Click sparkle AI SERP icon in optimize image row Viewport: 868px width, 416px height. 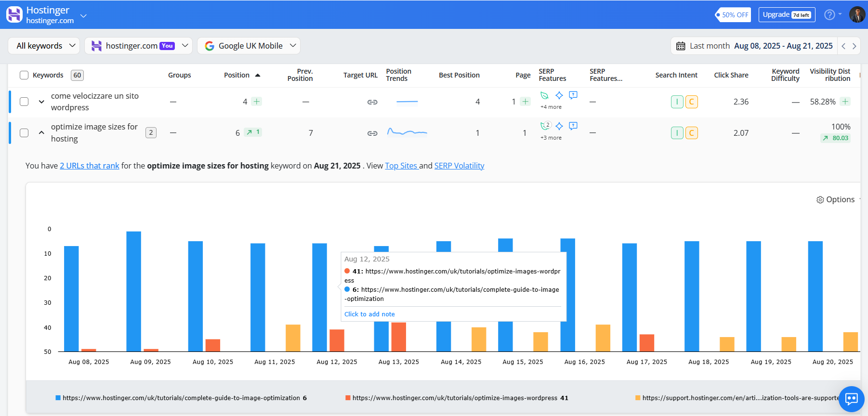point(559,126)
